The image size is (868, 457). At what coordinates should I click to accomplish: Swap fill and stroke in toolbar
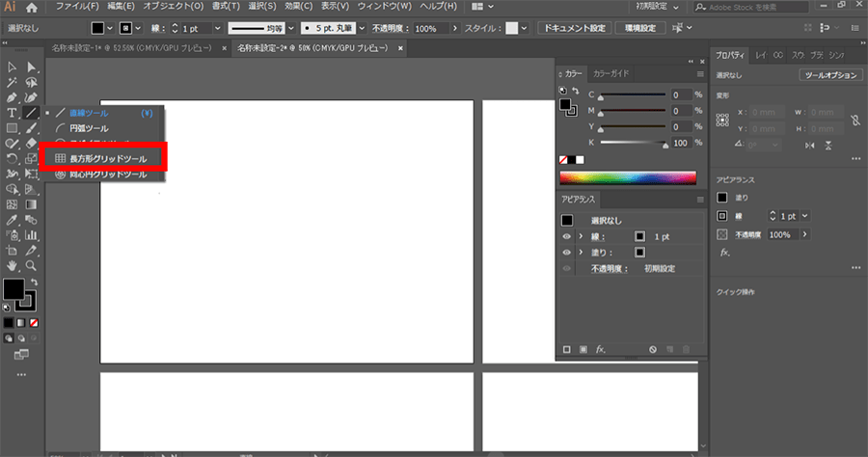(x=35, y=282)
